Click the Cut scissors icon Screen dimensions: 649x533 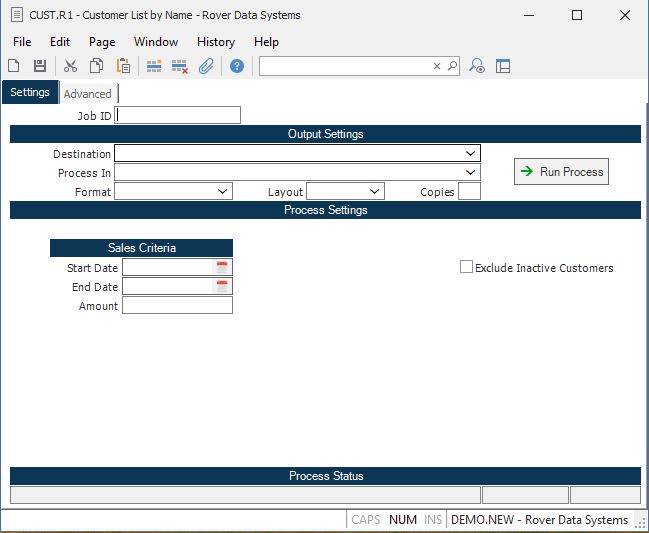pyautogui.click(x=70, y=66)
